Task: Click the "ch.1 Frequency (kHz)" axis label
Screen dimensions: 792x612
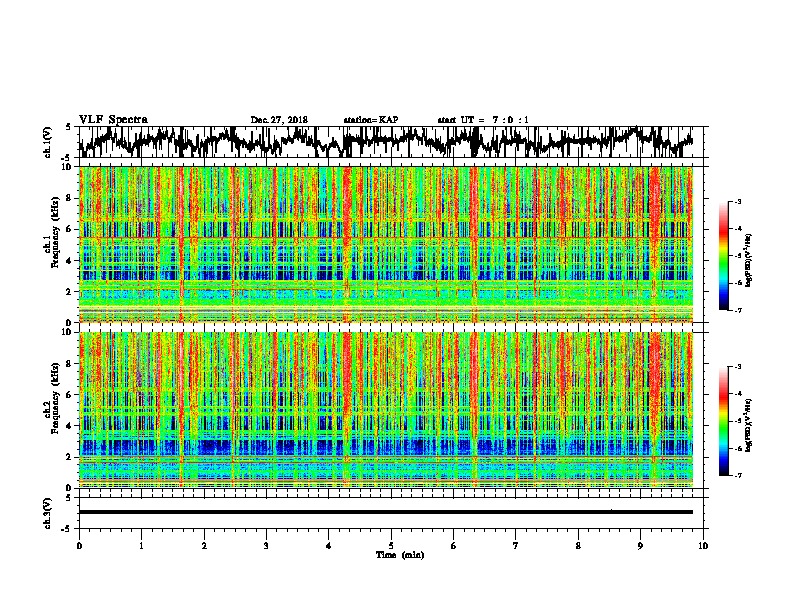Action: (52, 233)
